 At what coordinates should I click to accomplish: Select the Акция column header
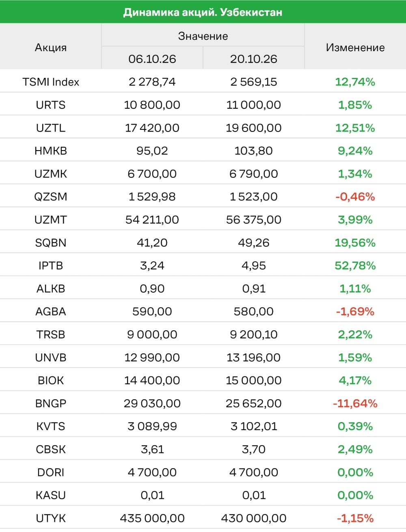(x=51, y=47)
